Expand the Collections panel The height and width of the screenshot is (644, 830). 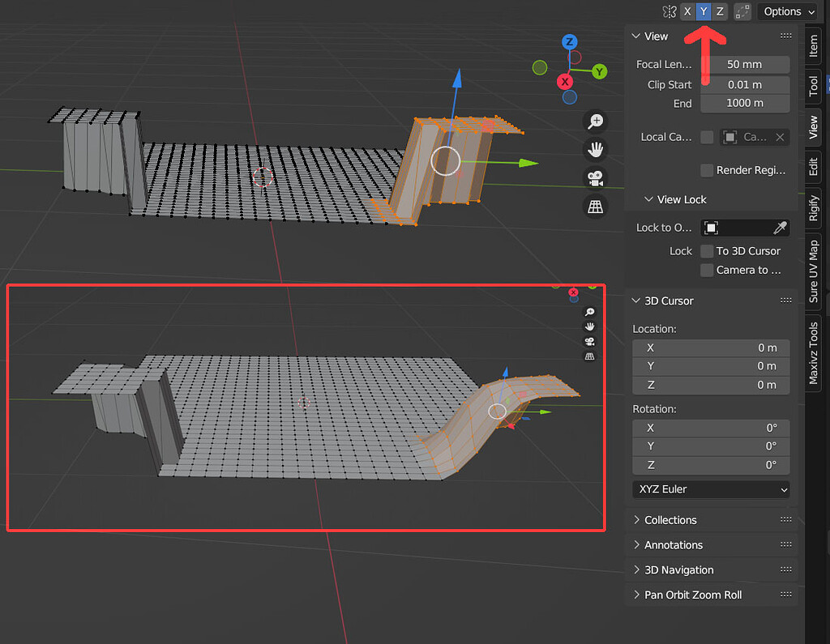(670, 519)
